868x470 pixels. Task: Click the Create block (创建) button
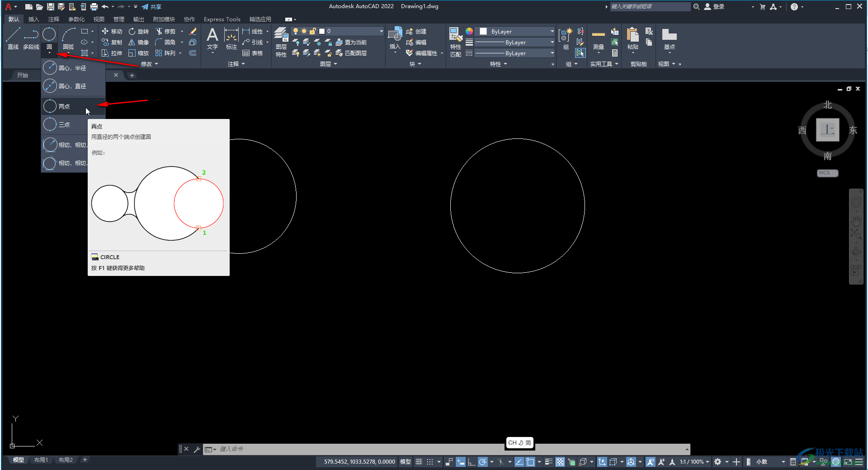[x=416, y=31]
